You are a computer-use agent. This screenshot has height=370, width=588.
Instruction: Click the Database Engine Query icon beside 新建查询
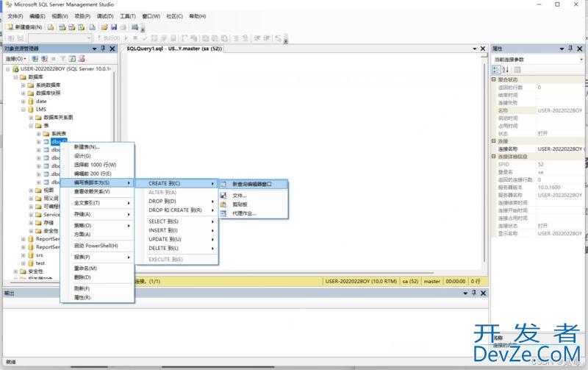[x=51, y=27]
